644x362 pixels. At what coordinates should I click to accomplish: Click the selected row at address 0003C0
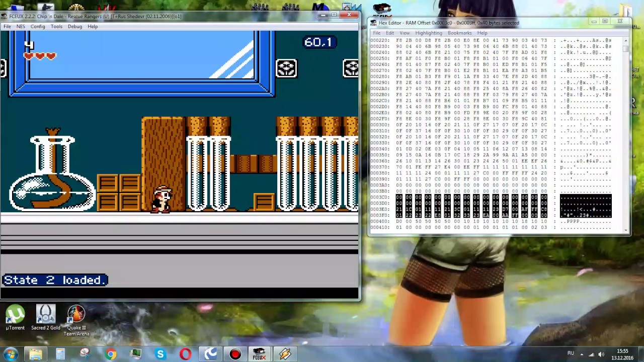[491, 197]
